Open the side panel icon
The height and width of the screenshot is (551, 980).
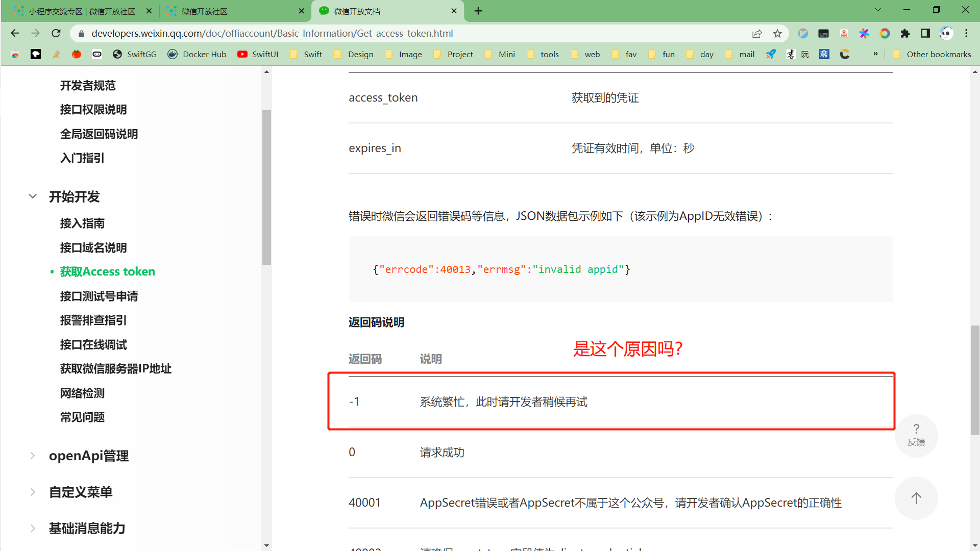(925, 34)
